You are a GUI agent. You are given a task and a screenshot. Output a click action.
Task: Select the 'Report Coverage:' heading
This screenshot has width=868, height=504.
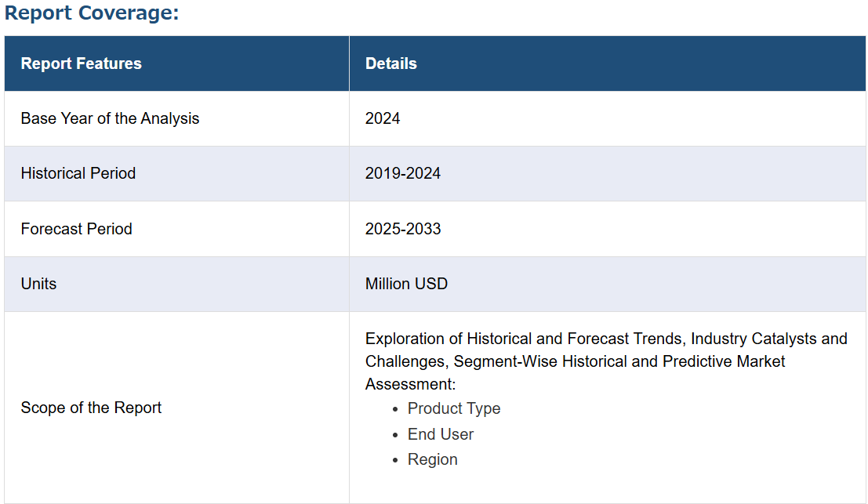(92, 13)
